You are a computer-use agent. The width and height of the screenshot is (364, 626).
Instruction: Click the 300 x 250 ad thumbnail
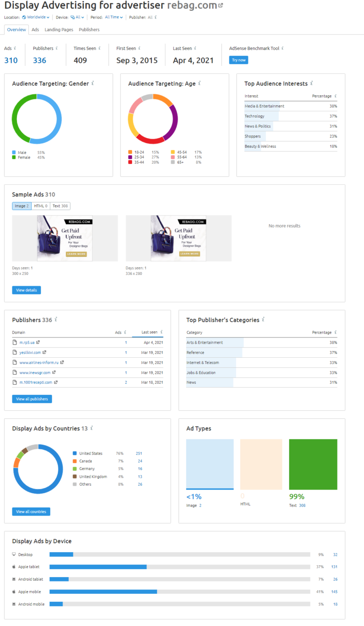pos(65,238)
